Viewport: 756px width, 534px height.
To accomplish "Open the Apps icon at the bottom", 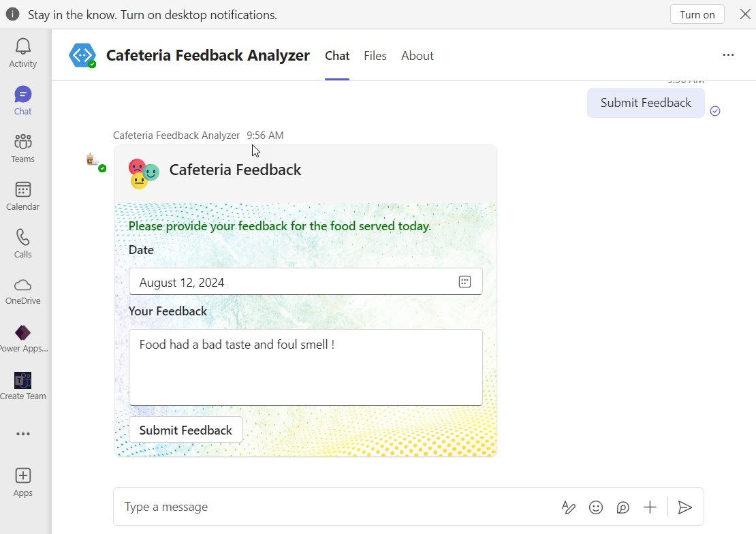I will (x=22, y=480).
